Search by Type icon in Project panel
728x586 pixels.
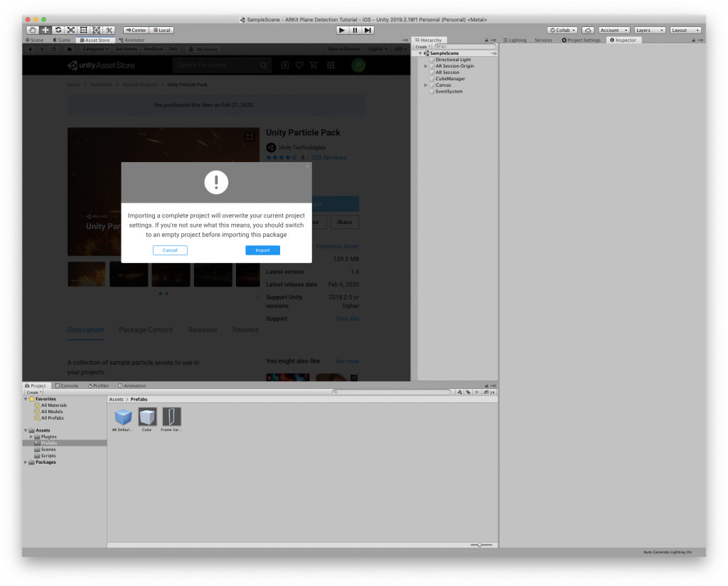460,393
